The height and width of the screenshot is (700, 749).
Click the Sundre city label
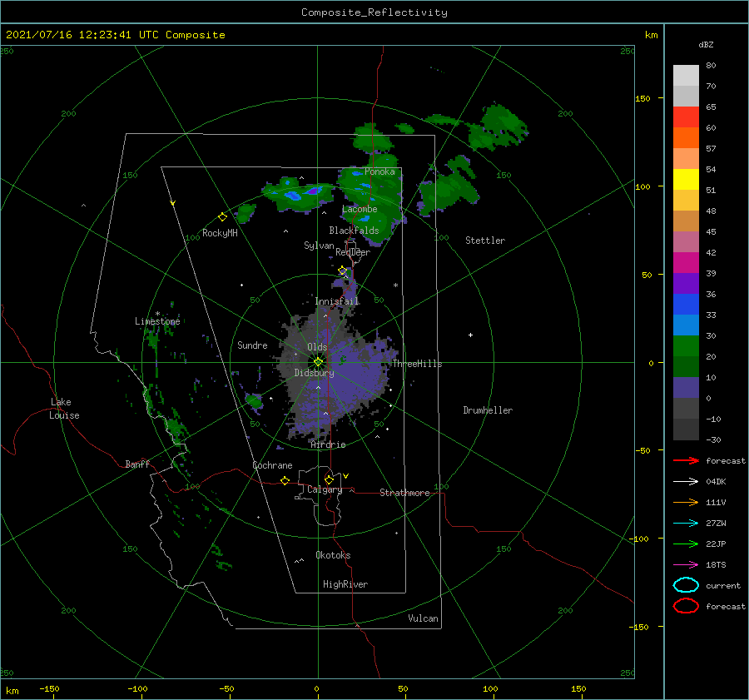click(252, 345)
